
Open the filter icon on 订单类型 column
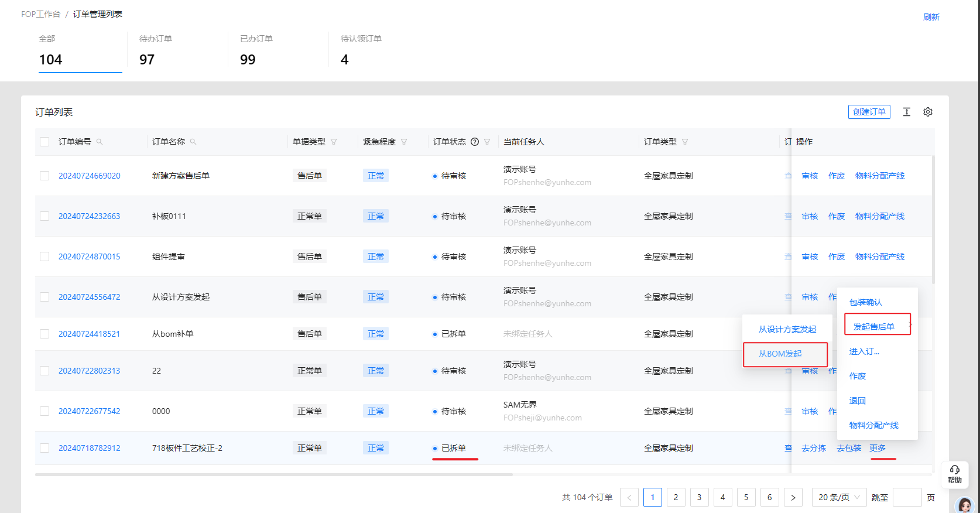pos(685,142)
